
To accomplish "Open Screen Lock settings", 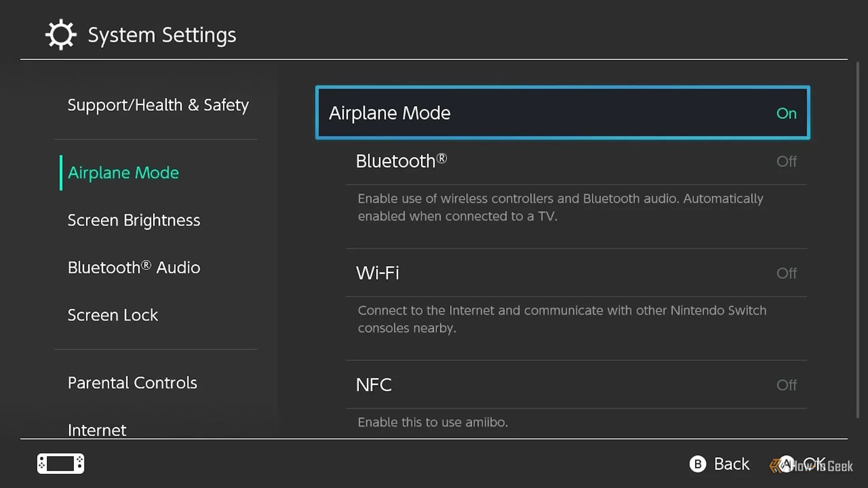I will (113, 315).
